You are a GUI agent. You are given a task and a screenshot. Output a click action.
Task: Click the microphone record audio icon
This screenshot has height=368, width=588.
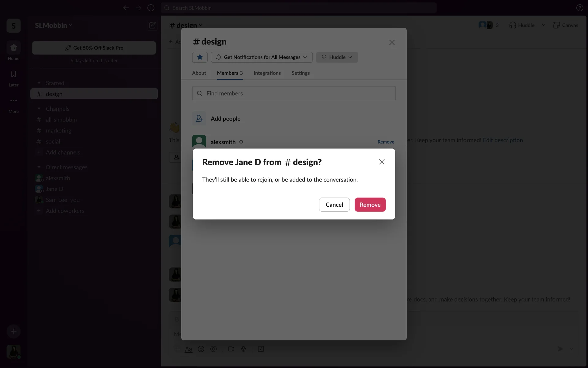243,349
